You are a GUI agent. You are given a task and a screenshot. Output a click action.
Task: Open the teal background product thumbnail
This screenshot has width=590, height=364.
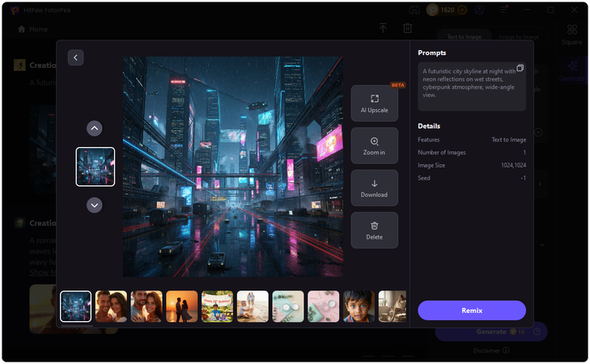tap(288, 306)
